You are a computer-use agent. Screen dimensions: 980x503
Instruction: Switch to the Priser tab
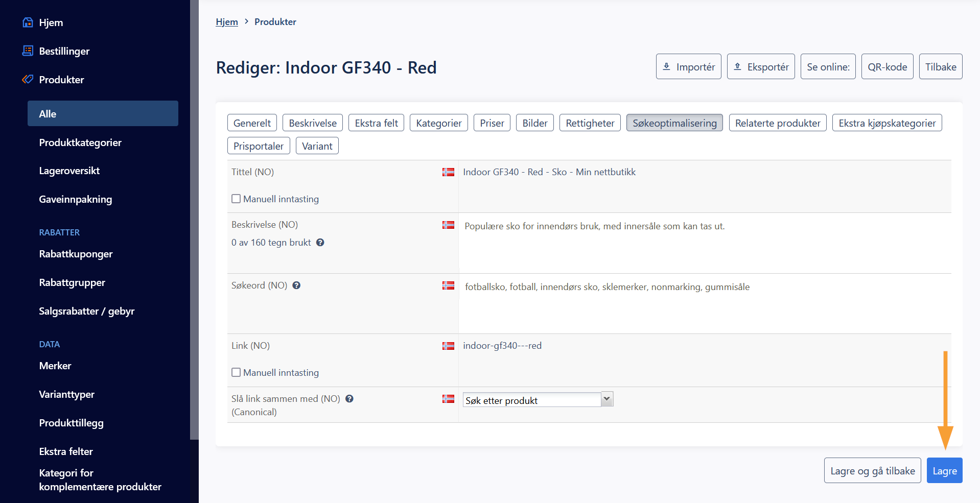pyautogui.click(x=492, y=123)
